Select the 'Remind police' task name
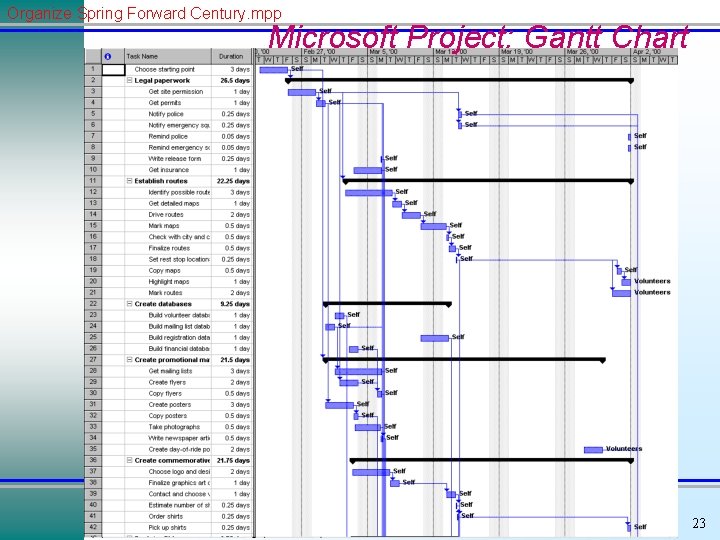This screenshot has width=720, height=540. [168, 136]
